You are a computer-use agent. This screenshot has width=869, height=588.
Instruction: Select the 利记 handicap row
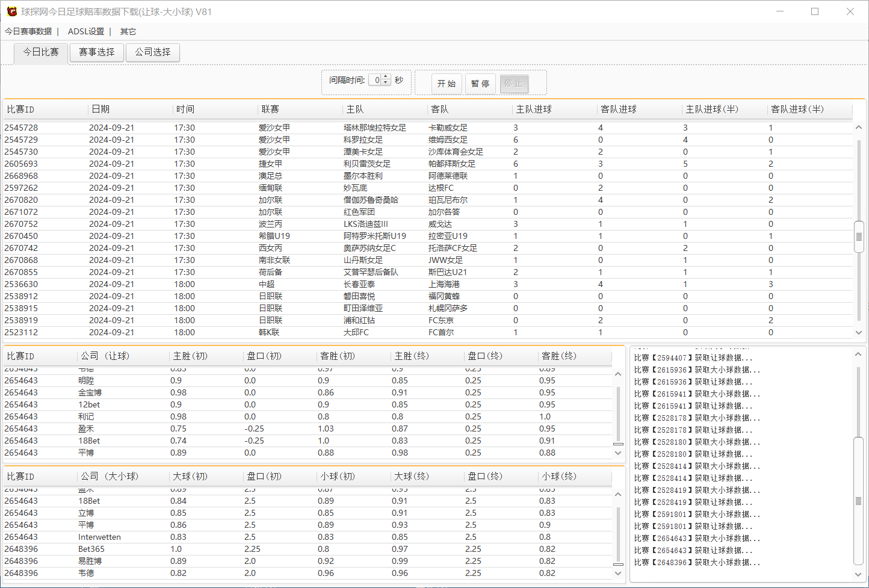(308, 416)
